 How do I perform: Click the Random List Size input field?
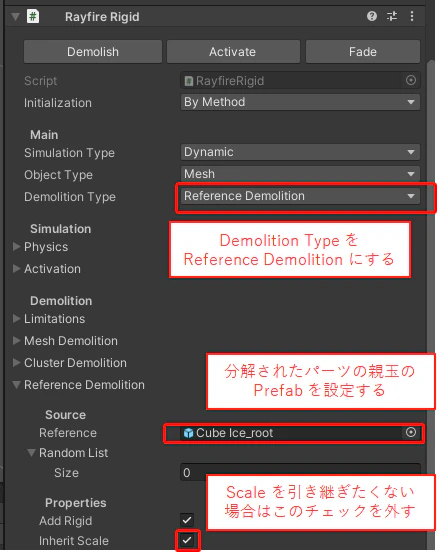click(x=300, y=472)
